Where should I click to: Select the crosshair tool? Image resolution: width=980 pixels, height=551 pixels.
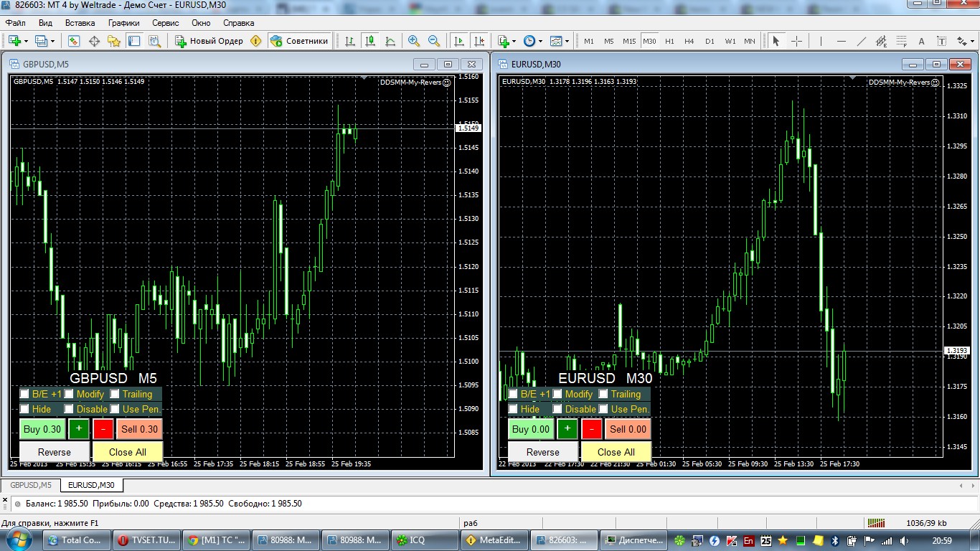pos(796,41)
